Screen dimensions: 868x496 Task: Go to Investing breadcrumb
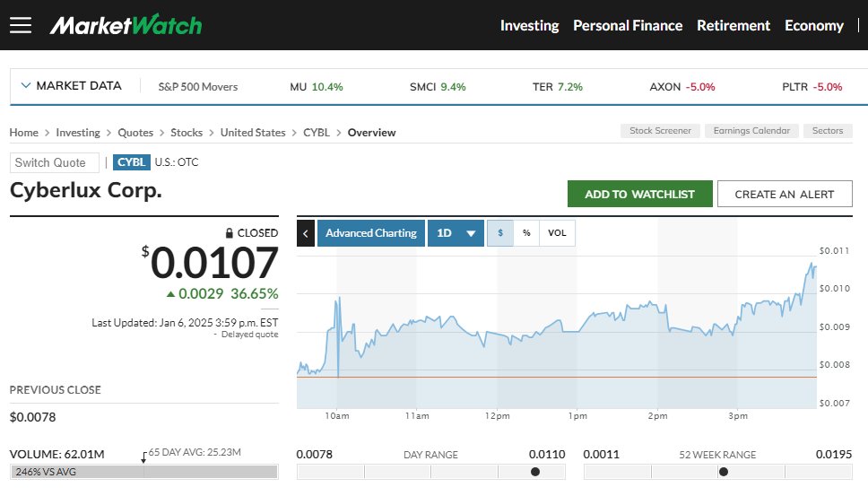[x=78, y=133]
